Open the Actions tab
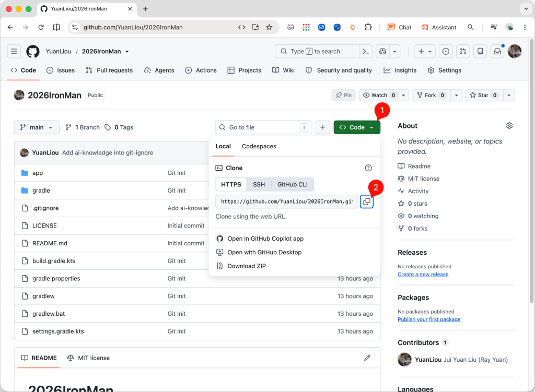The width and height of the screenshot is (535, 392). coord(201,70)
